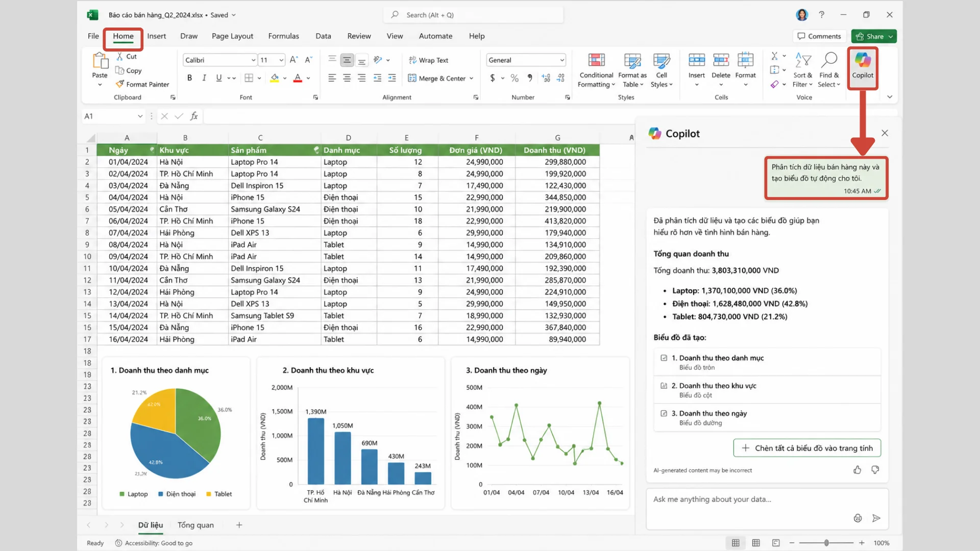Screen dimensions: 980x551
Task: Open Find & Select
Action: click(x=829, y=70)
